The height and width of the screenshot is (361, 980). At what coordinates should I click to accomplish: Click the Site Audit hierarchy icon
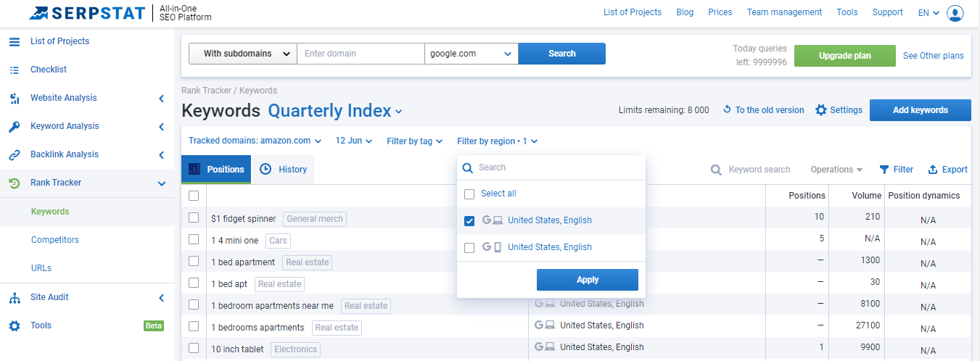pos(15,297)
